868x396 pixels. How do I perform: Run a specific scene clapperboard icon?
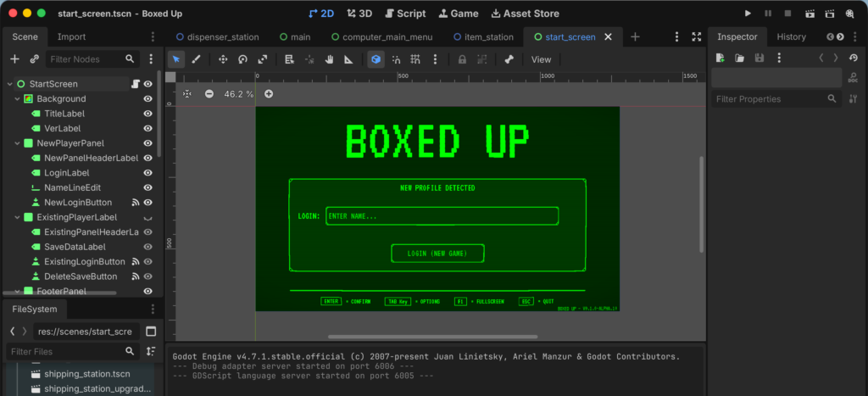tap(829, 14)
